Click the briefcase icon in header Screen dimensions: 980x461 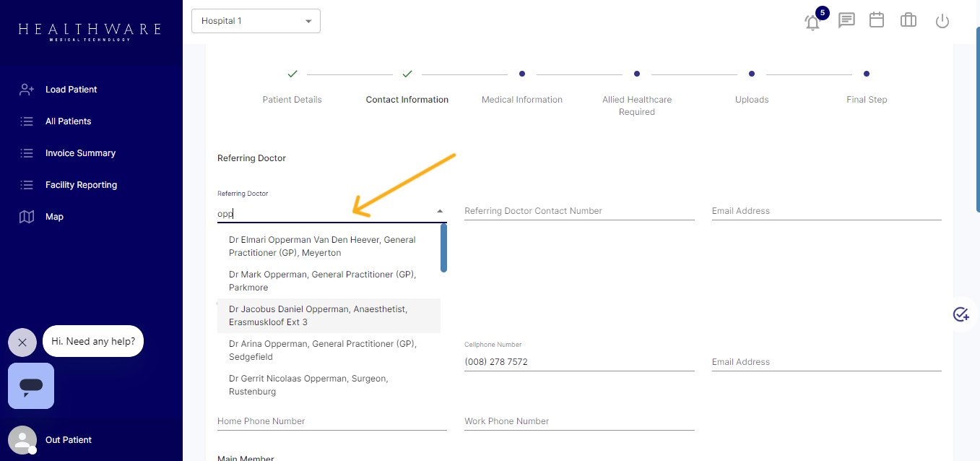coord(908,20)
